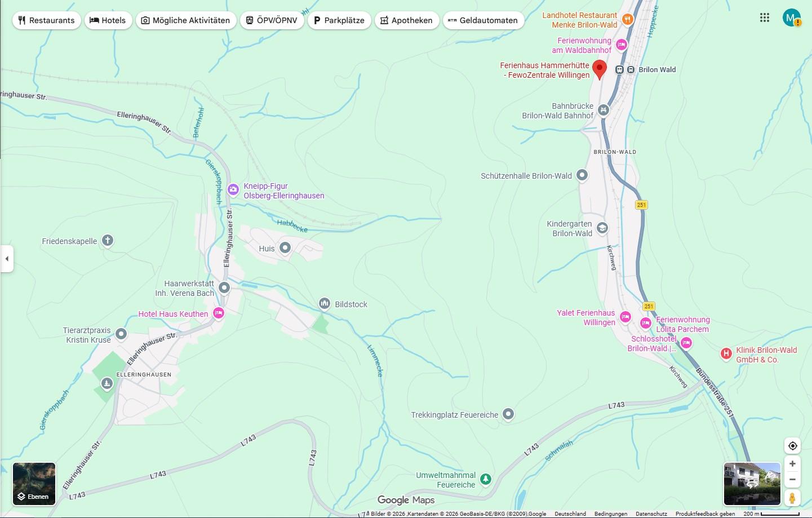
Task: Open the Datenschutz link
Action: click(x=651, y=514)
